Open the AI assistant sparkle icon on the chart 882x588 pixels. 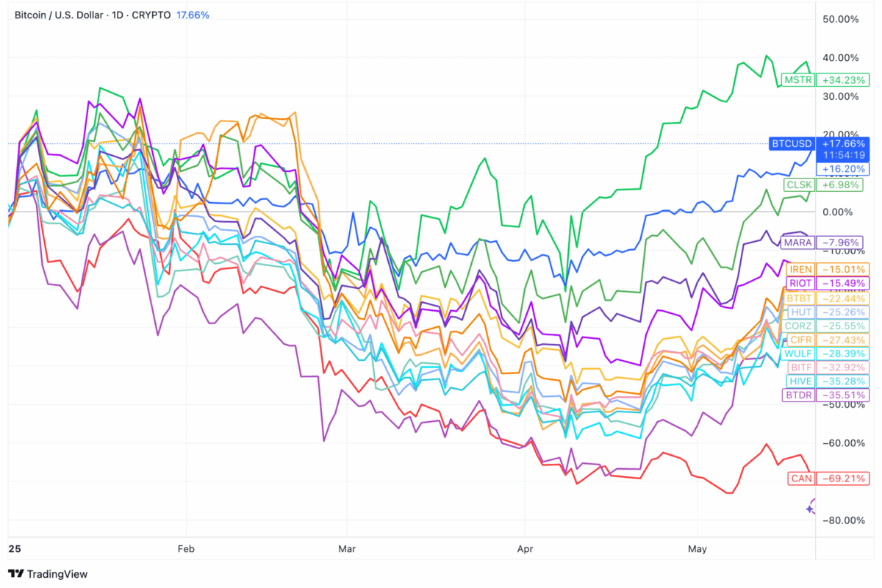pos(810,505)
